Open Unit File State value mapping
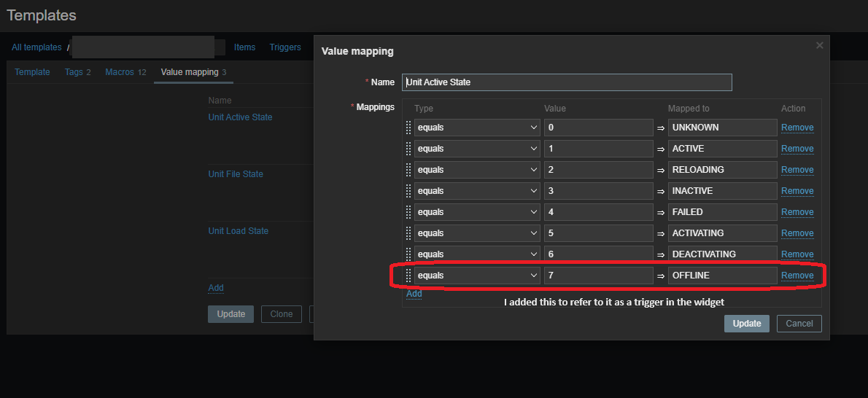 point(236,174)
